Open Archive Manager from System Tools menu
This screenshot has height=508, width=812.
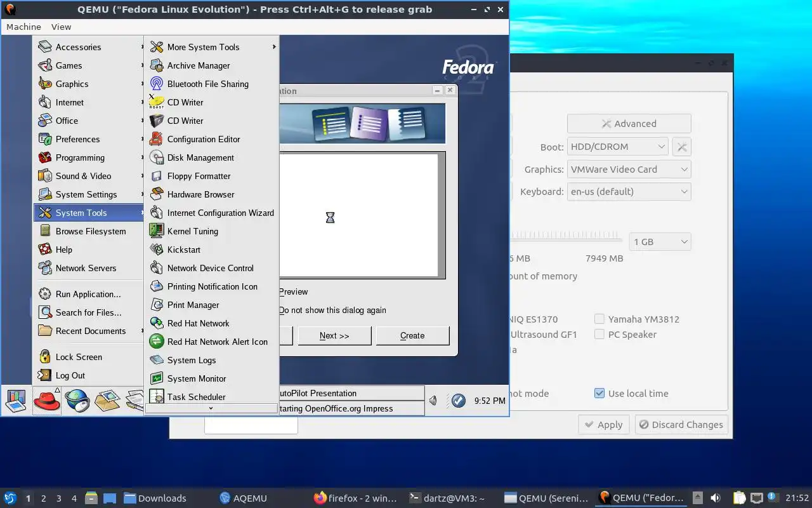click(x=211, y=65)
